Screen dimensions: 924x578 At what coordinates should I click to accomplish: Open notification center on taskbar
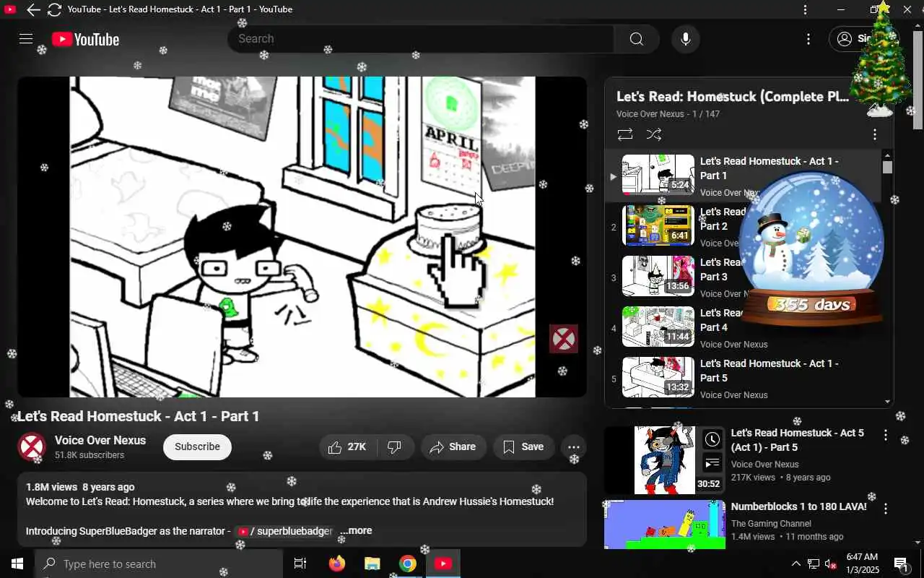tap(902, 564)
